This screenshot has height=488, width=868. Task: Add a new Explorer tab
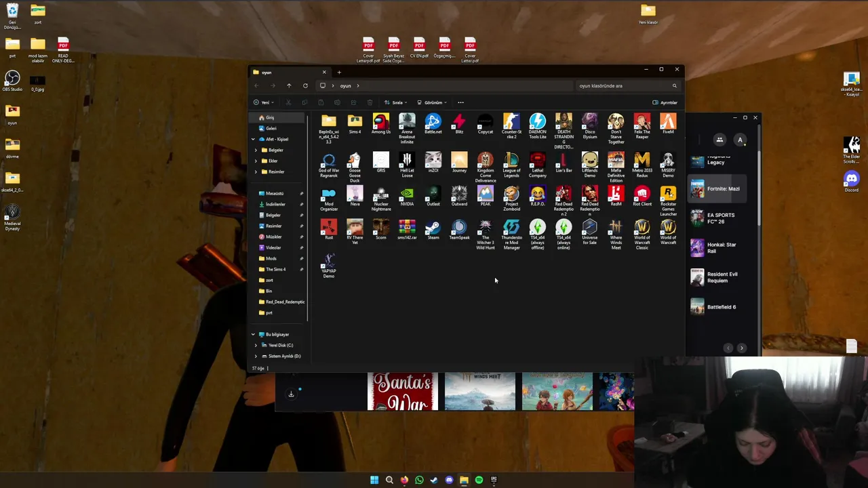(339, 72)
